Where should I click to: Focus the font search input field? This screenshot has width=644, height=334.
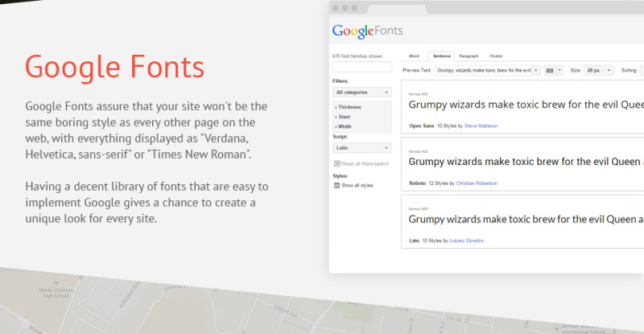pyautogui.click(x=362, y=67)
